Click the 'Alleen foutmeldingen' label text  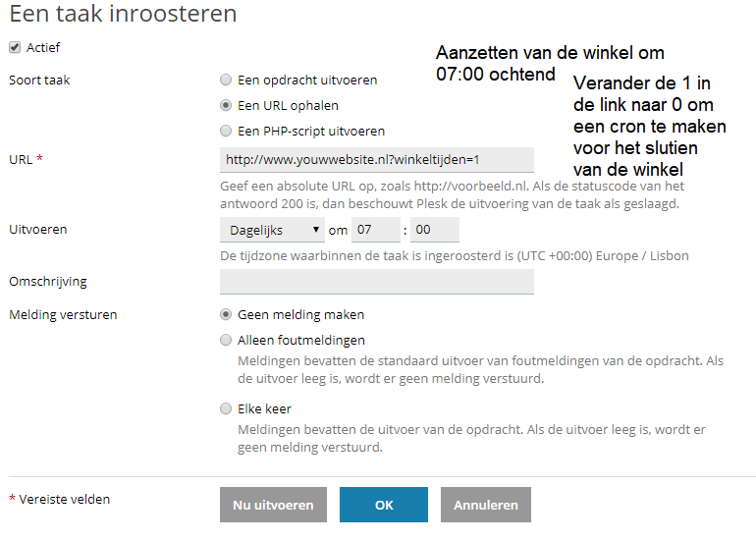point(301,341)
